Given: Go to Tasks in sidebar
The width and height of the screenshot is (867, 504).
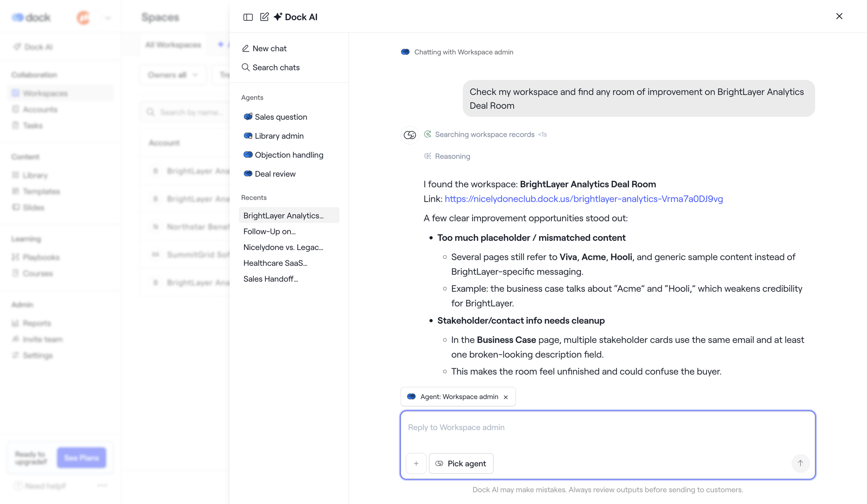Looking at the screenshot, I should 27,125.
